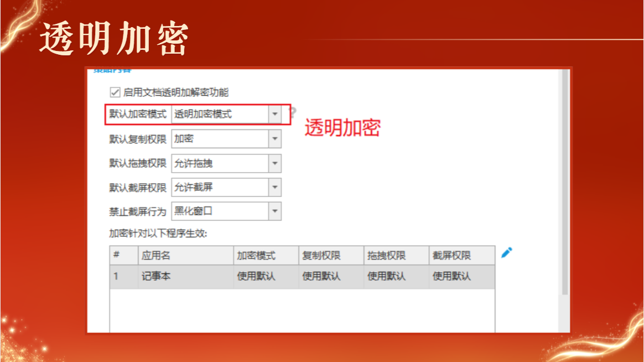Open the 默认拖拽权限 dropdown arrow
Viewport: 644px width, 362px height.
[275, 163]
